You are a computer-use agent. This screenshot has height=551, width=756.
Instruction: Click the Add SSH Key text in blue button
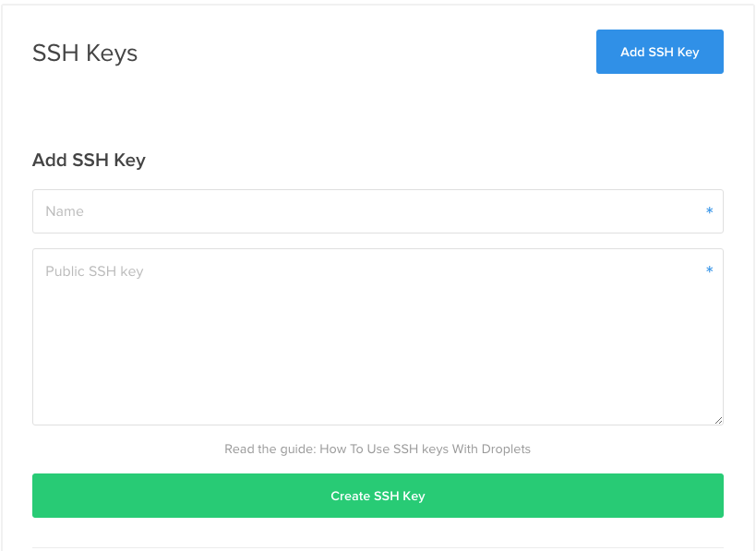[660, 52]
